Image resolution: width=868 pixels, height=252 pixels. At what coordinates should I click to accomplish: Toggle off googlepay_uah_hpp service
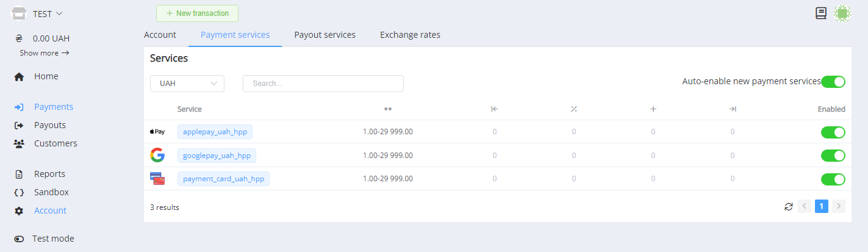833,156
